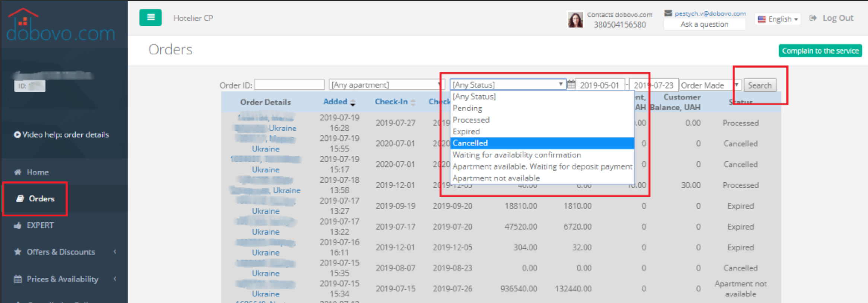Open the EXPERT sidebar item
868x303 pixels.
tap(40, 225)
